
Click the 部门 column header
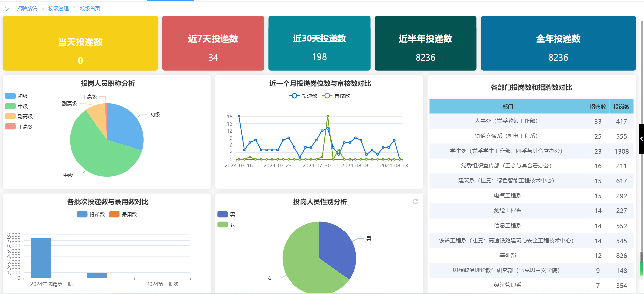508,107
